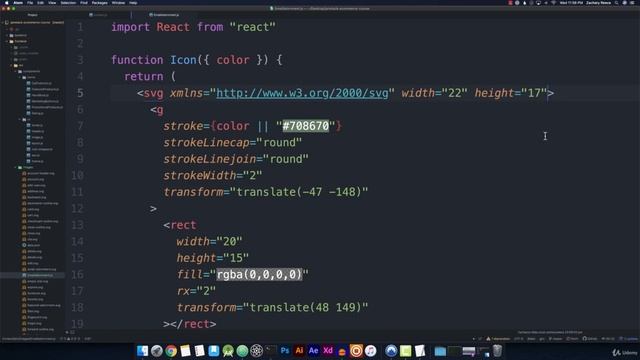This screenshot has height=360, width=640.
Task: Click the #708670 color highlight
Action: [x=306, y=126]
